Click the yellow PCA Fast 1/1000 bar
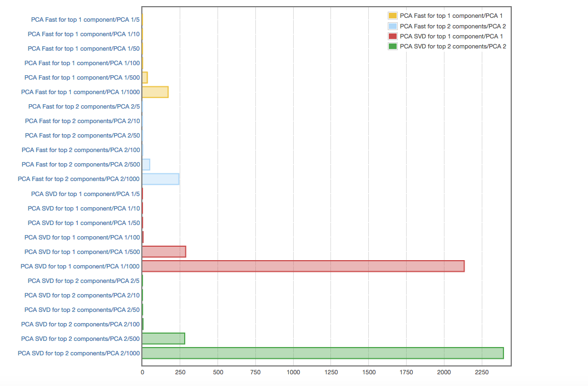 point(155,92)
